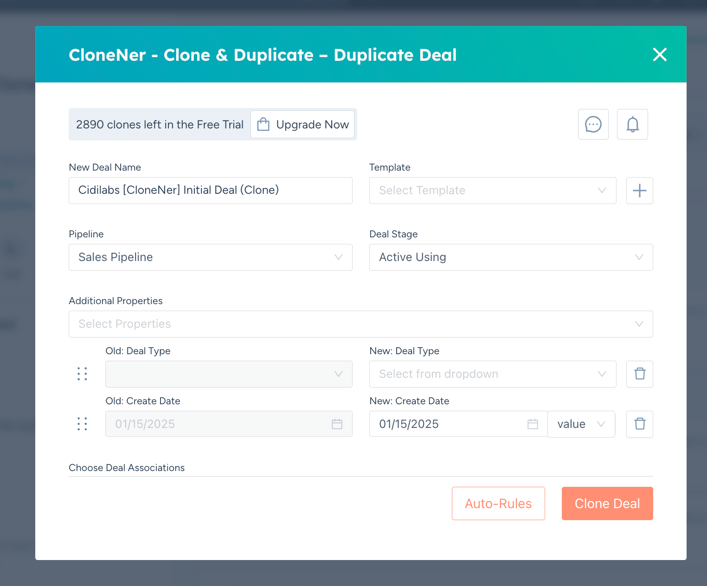The image size is (707, 586).
Task: Click the shopping bag Upgrade icon
Action: 263,125
